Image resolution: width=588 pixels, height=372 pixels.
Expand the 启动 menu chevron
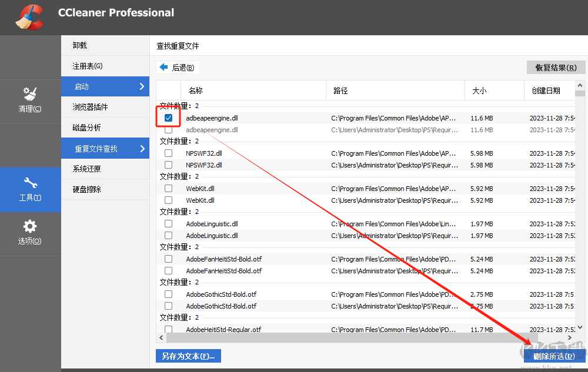[143, 86]
